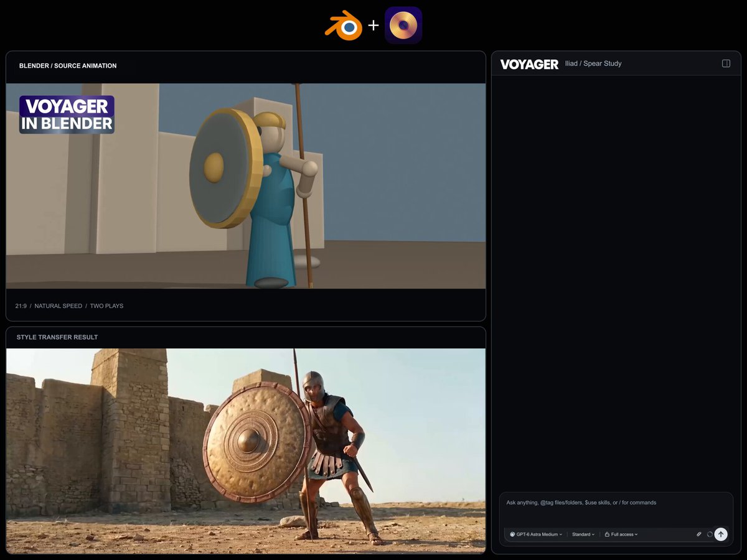Click the "BLENDER / SOURCE ANIMATION" heading
Image resolution: width=747 pixels, height=560 pixels.
(x=68, y=66)
